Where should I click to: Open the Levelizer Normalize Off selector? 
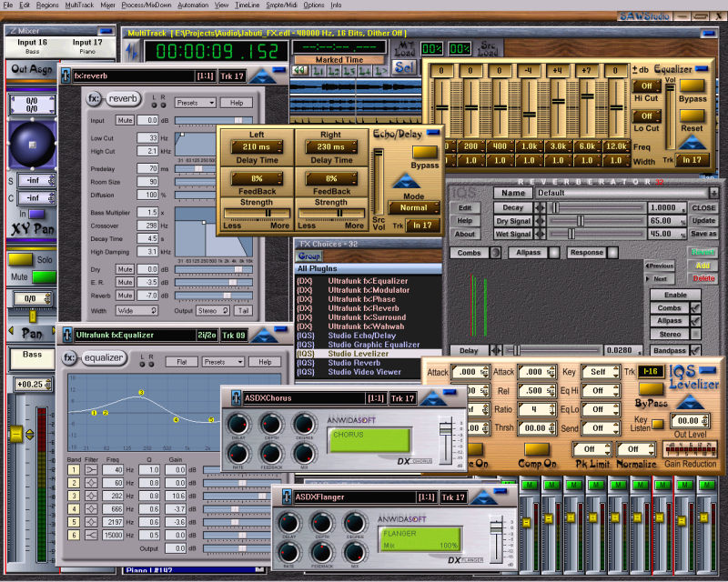click(x=635, y=449)
